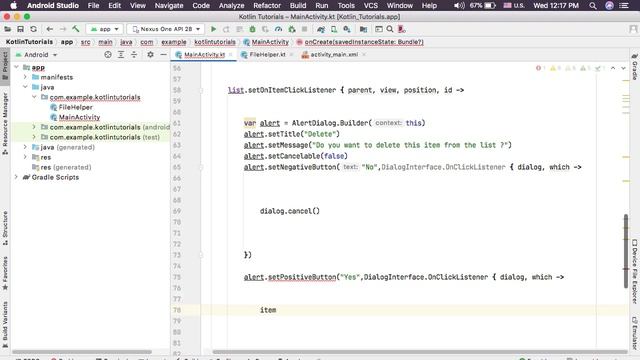Expand the kotlintutorials (test) package
Image resolution: width=640 pixels, height=360 pixels.
pyautogui.click(x=34, y=137)
